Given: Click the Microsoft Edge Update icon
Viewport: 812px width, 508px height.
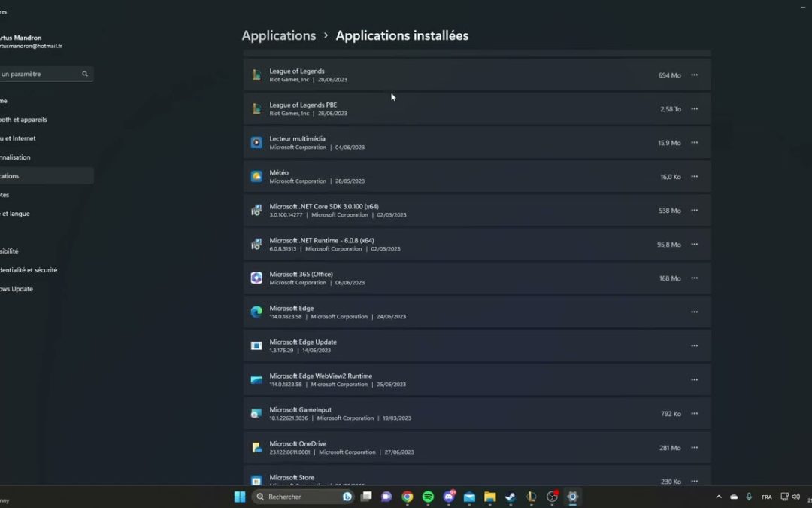Looking at the screenshot, I should tap(256, 345).
